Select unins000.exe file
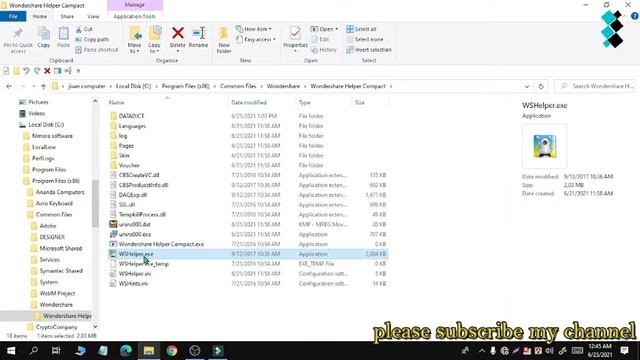The height and width of the screenshot is (360, 640). pos(135,234)
